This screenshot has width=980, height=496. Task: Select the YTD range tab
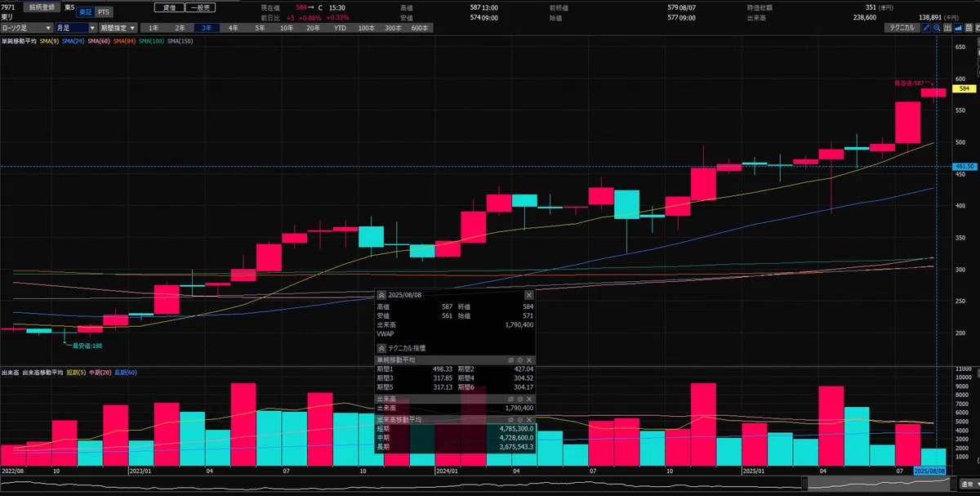(x=340, y=28)
